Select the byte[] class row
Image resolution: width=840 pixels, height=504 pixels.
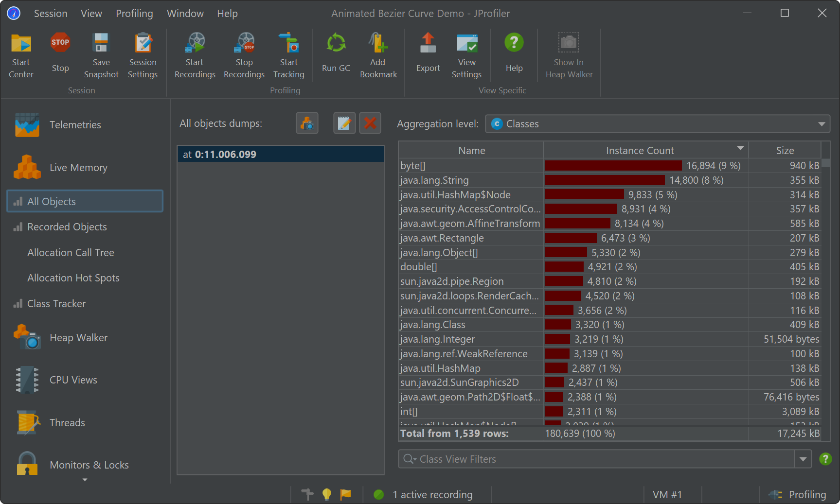610,166
